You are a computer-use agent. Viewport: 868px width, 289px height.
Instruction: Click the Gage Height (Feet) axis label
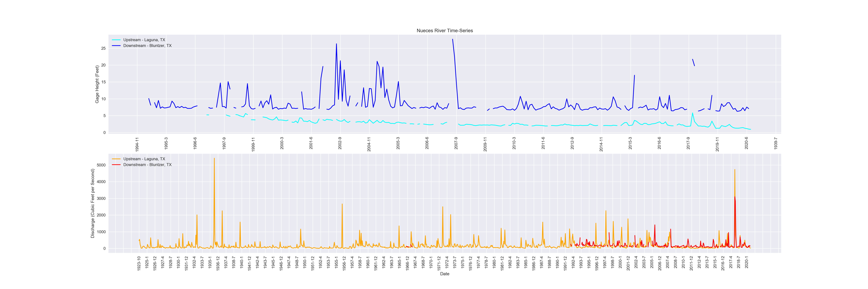97,84
